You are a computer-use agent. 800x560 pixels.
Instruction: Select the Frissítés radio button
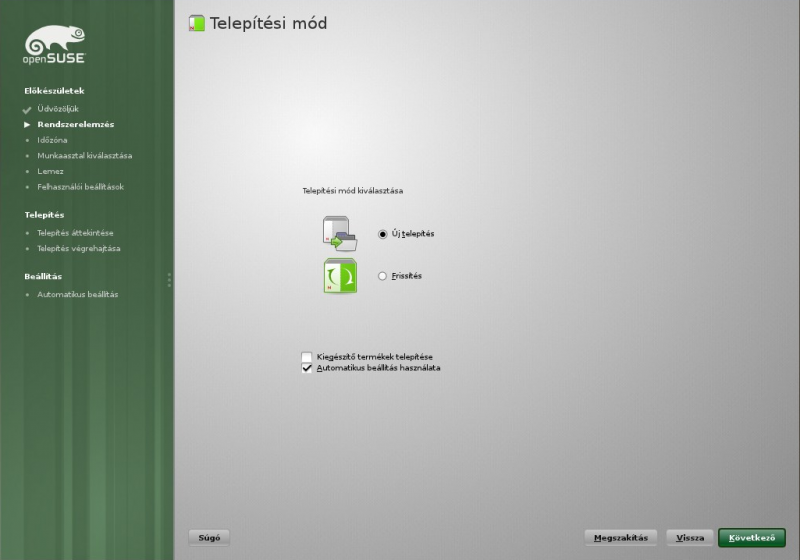382,276
